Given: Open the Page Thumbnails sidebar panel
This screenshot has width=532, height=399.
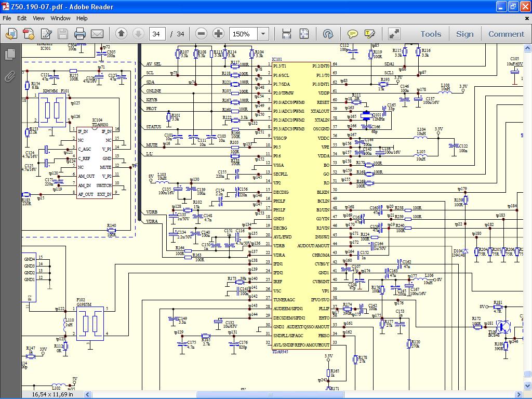Looking at the screenshot, I should point(10,55).
